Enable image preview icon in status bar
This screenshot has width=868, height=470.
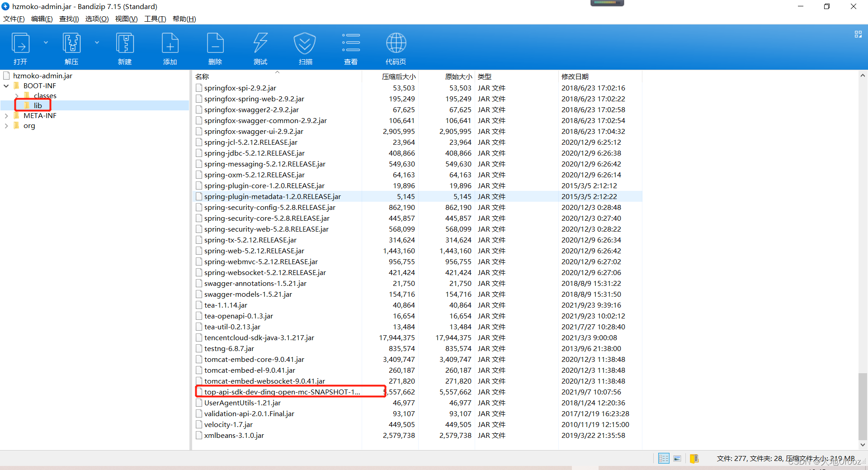[x=677, y=458]
